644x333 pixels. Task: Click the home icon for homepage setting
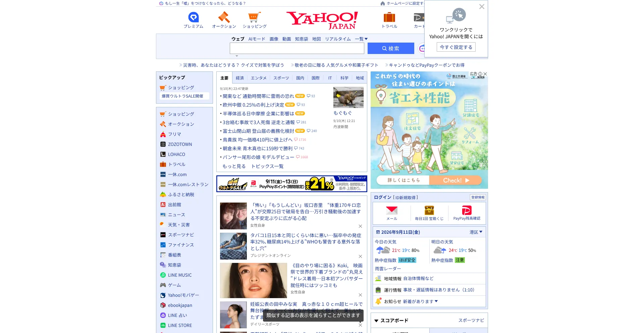tap(383, 3)
